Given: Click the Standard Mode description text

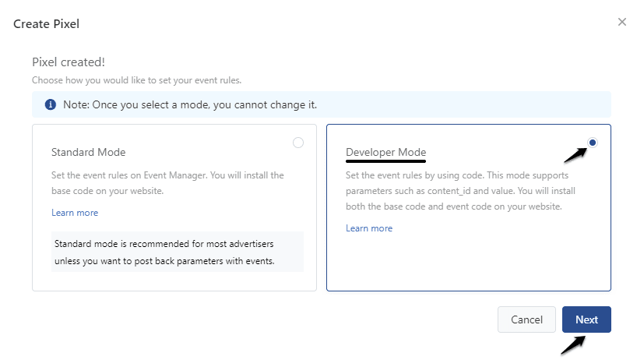Looking at the screenshot, I should point(167,182).
